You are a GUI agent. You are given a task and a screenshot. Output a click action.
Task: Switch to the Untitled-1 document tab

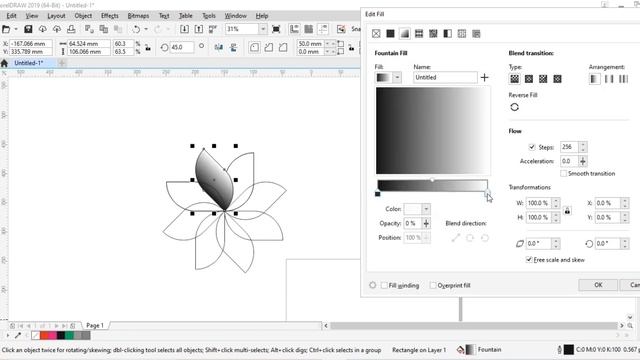[29, 63]
